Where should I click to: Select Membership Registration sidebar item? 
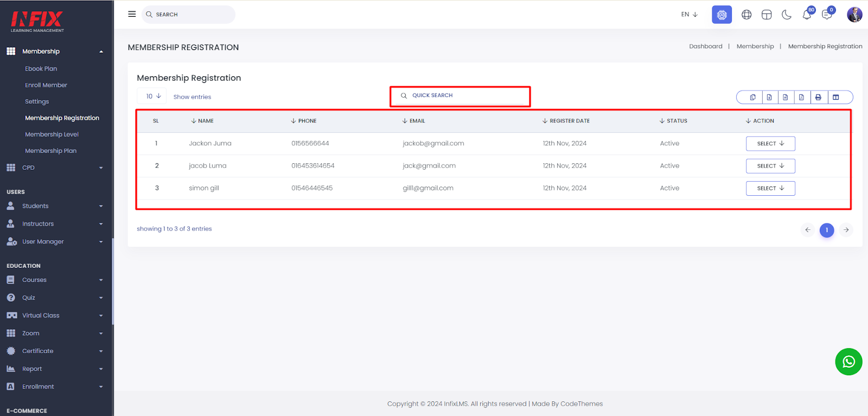[x=62, y=118]
